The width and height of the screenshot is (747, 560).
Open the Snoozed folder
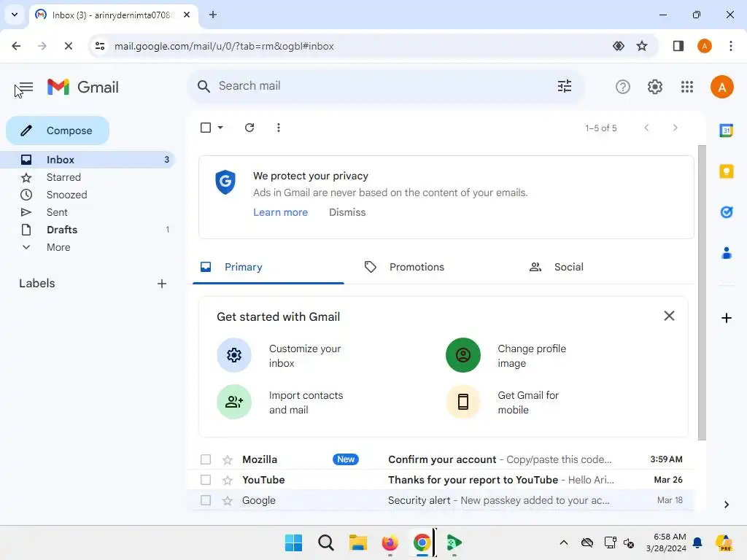click(x=88, y=195)
